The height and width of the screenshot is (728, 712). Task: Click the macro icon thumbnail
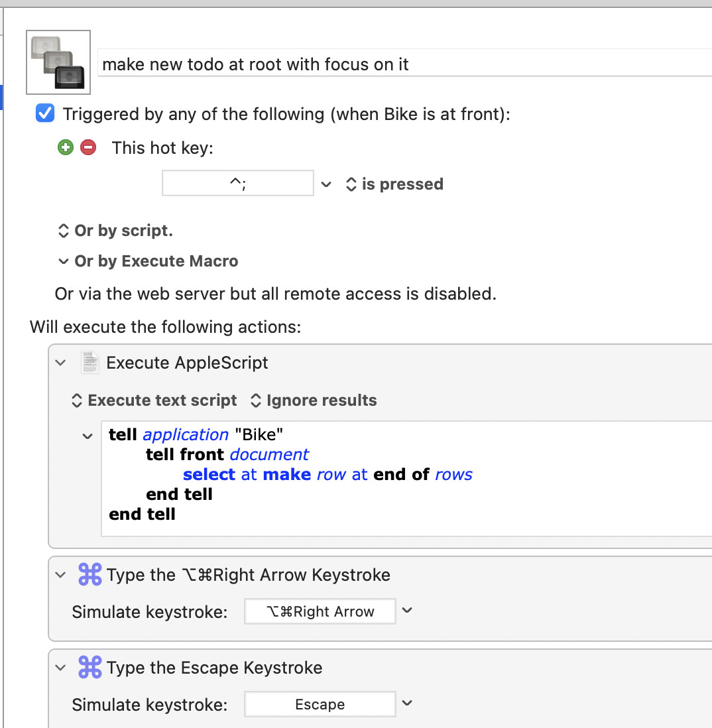coord(58,62)
